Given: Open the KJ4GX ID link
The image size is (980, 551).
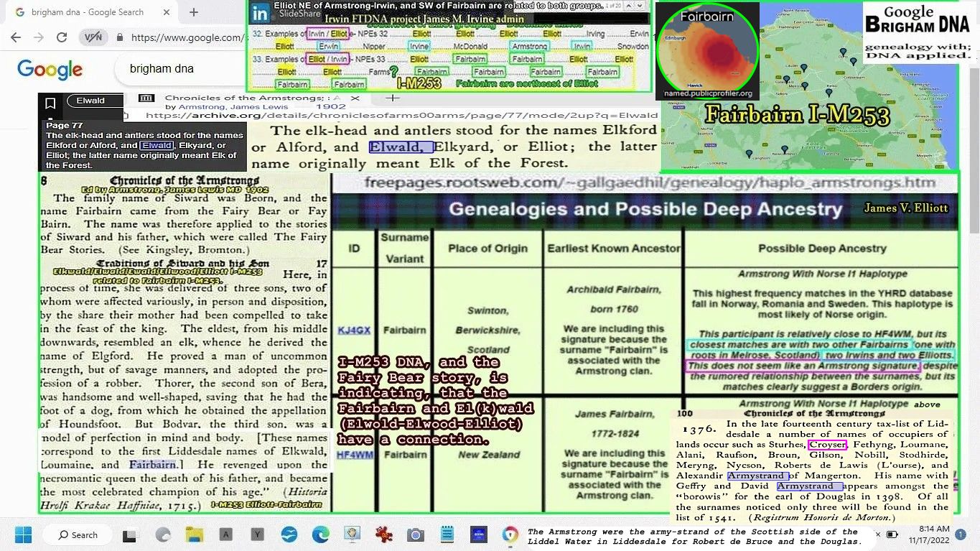Looking at the screenshot, I should (x=354, y=330).
